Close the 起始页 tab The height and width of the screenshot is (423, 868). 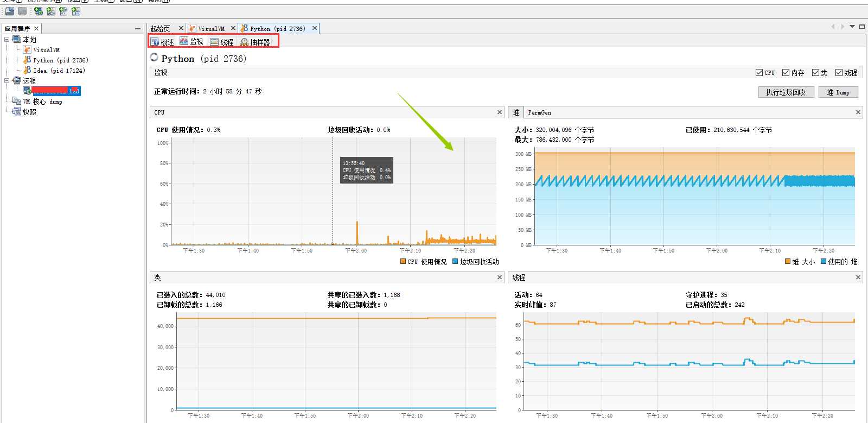click(x=181, y=28)
